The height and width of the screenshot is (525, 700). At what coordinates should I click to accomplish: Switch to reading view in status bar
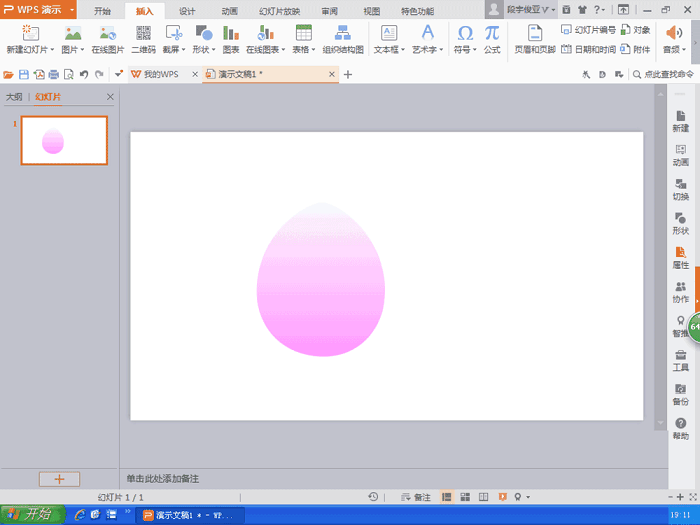(484, 497)
